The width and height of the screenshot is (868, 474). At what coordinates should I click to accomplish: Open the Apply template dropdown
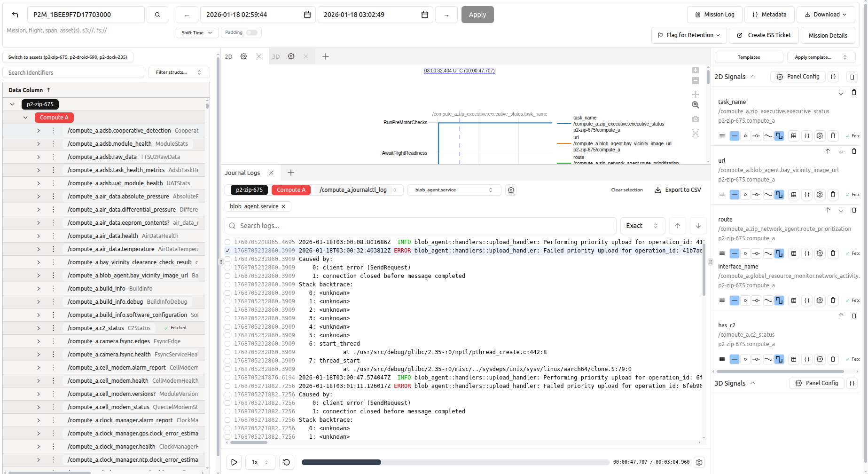821,57
